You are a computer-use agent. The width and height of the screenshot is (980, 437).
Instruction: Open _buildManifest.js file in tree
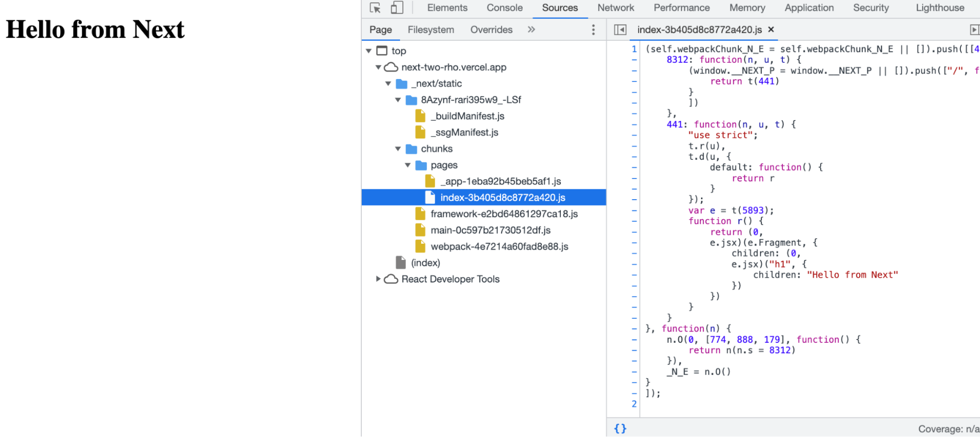467,116
